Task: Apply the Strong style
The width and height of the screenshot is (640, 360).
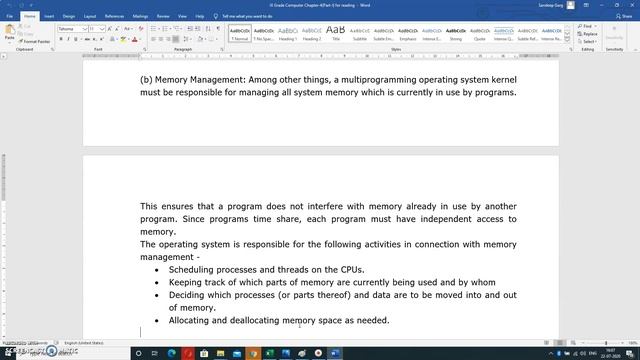Action: 456,33
